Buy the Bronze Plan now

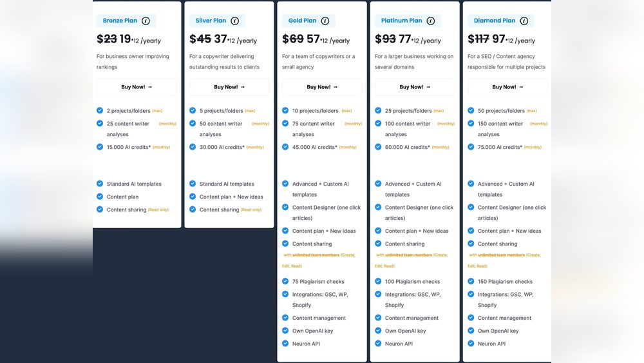[x=137, y=87]
